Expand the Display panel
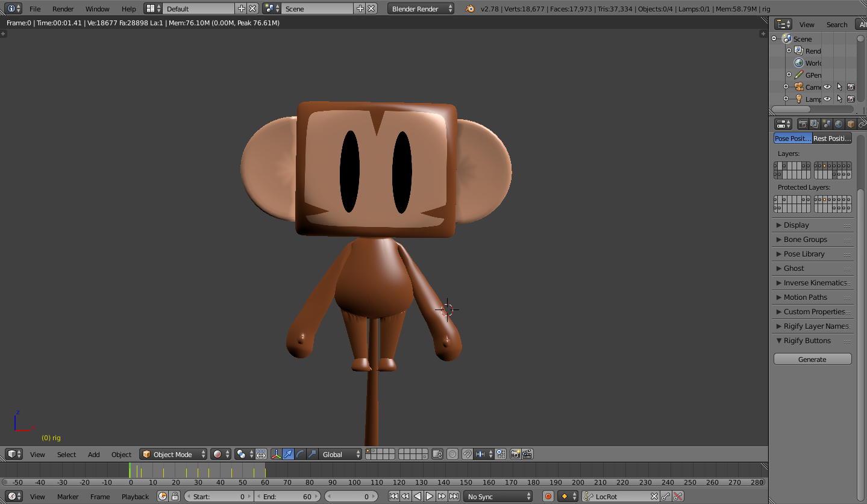The width and height of the screenshot is (867, 504). pyautogui.click(x=794, y=225)
